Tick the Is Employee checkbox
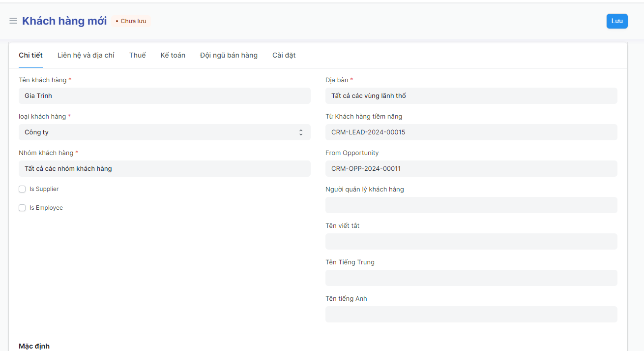The image size is (644, 351). [22, 208]
